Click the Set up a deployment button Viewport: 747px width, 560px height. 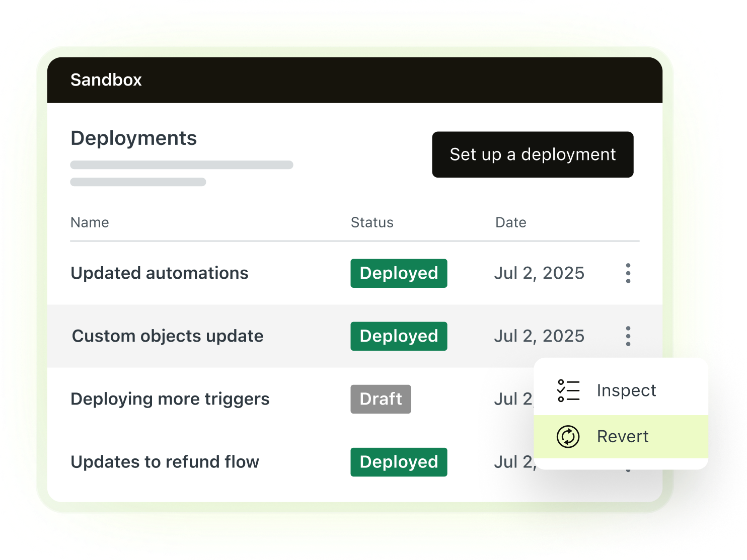click(533, 154)
